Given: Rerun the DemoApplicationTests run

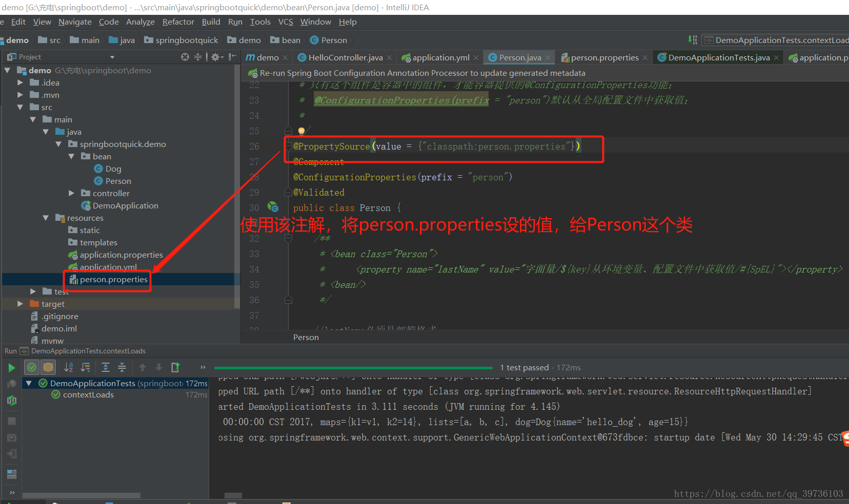Looking at the screenshot, I should click(11, 367).
